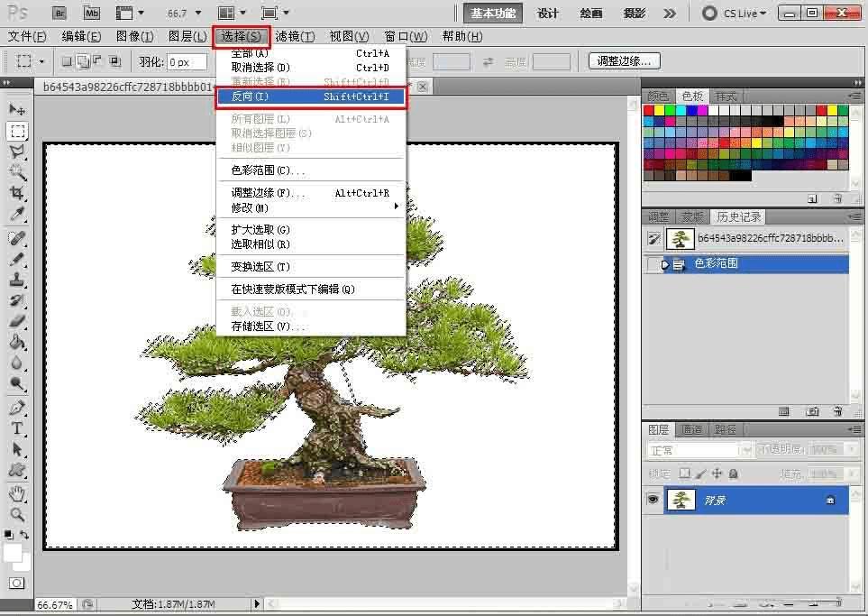Toggle history brush source for 色彩范围 state
868x616 pixels.
click(x=654, y=264)
